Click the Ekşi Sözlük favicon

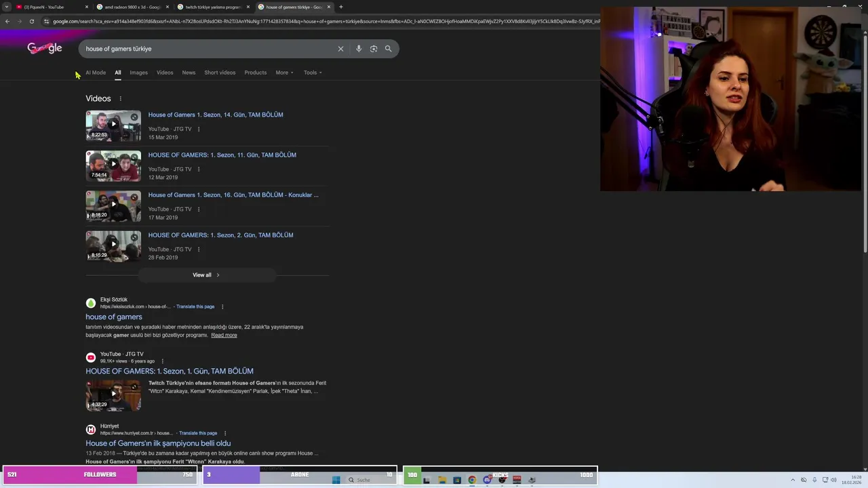91,303
